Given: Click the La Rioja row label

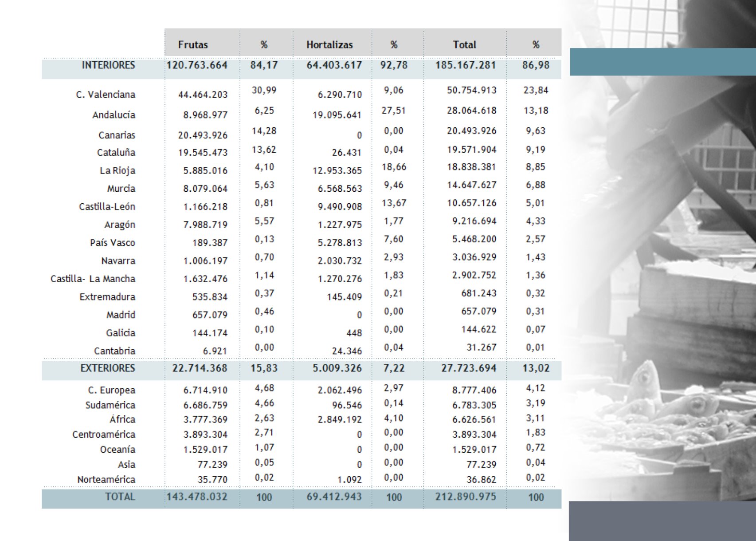Looking at the screenshot, I should click(118, 171).
